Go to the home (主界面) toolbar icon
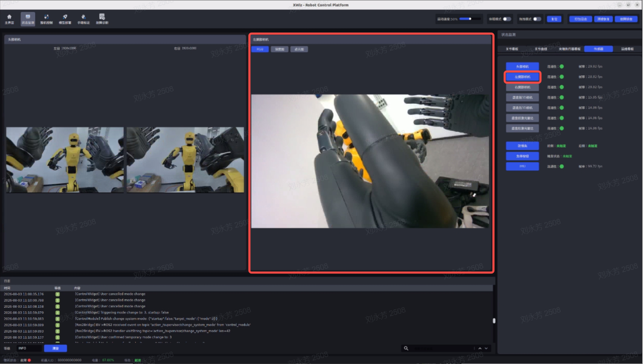 pyautogui.click(x=9, y=20)
